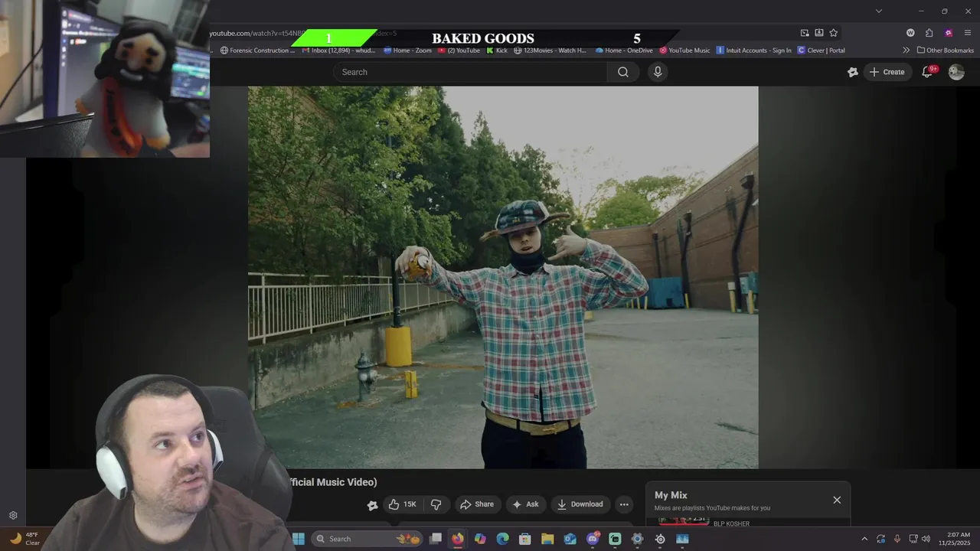The width and height of the screenshot is (980, 551).
Task: Switch to Firefox in the taskbar
Action: [x=458, y=539]
